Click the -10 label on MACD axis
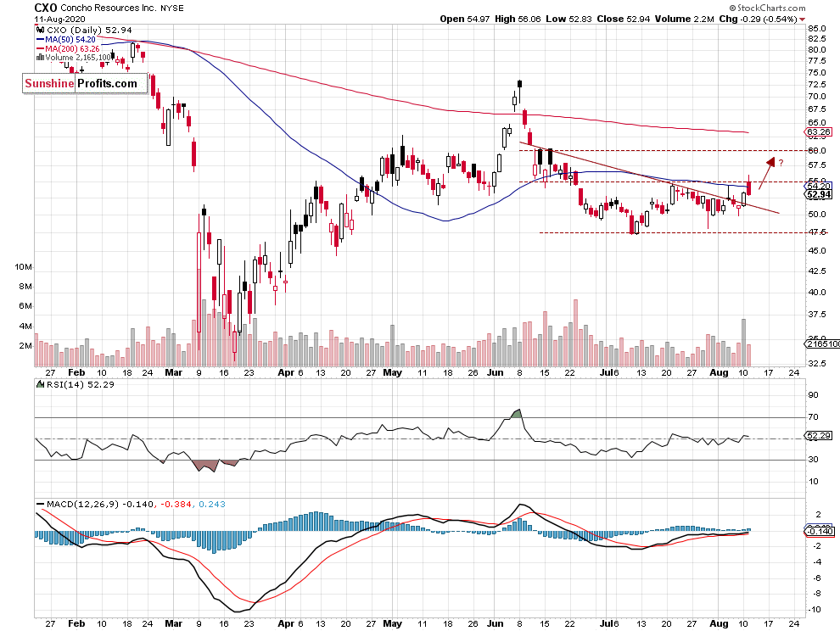 [815, 610]
